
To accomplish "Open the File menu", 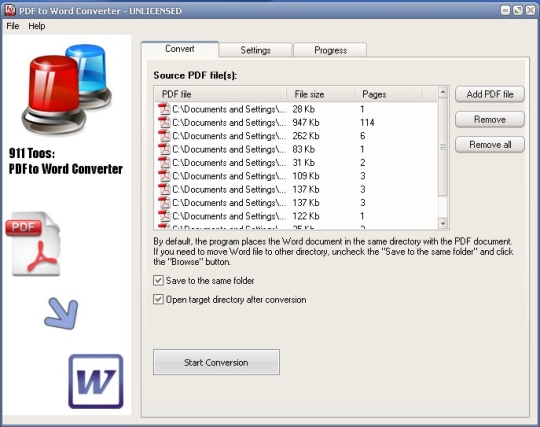I will (x=13, y=26).
